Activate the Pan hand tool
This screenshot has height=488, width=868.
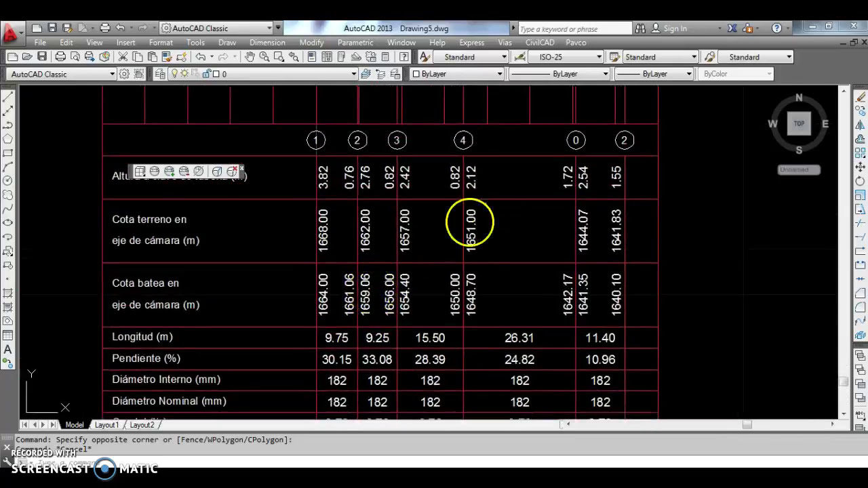click(250, 57)
